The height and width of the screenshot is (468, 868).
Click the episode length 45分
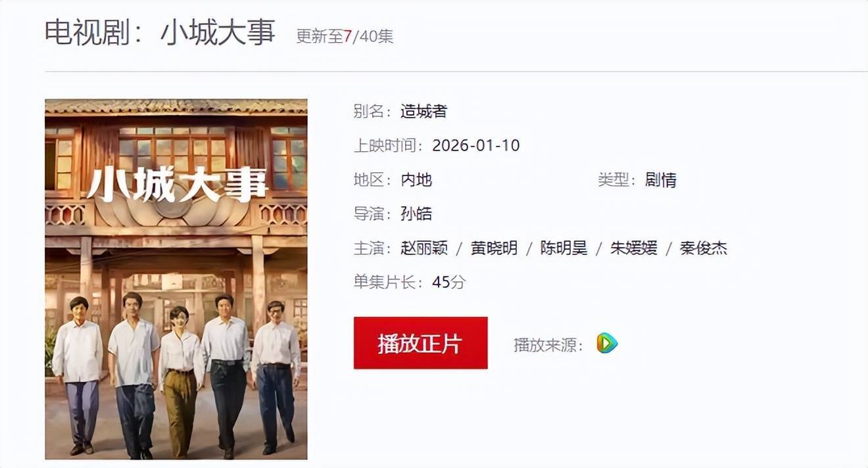click(448, 283)
